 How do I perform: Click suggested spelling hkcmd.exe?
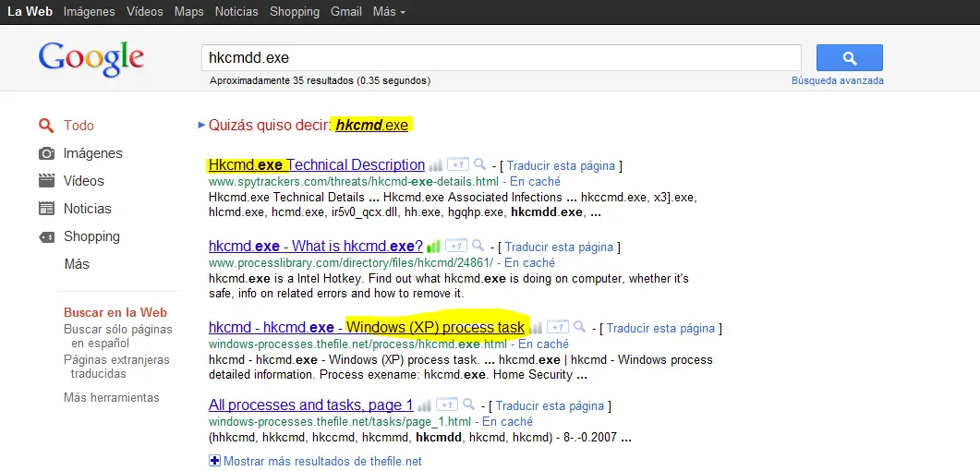point(372,126)
